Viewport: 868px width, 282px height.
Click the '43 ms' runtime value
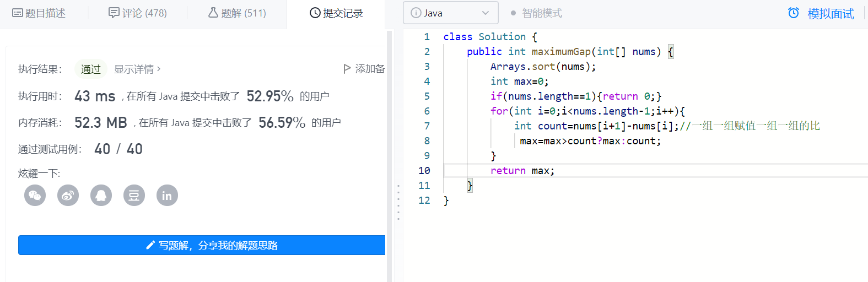tap(95, 96)
